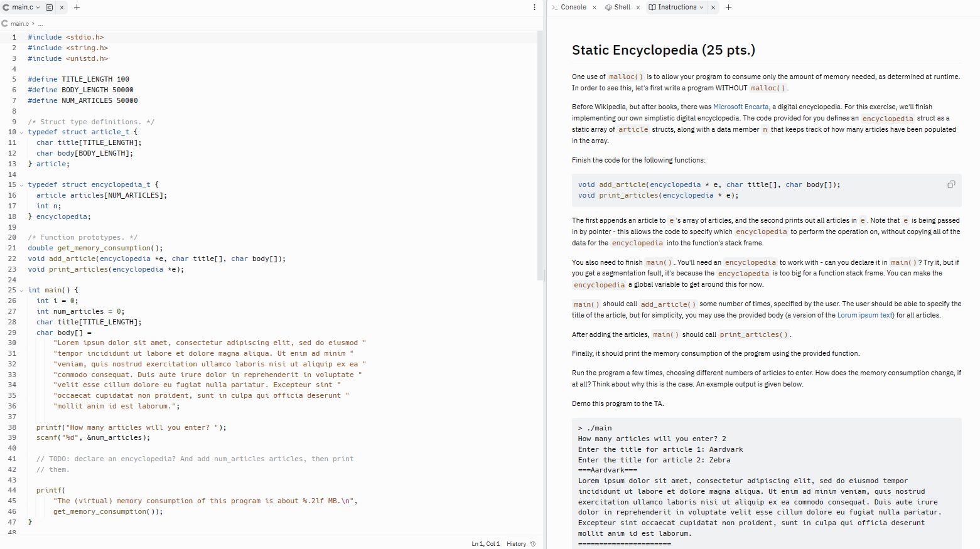Open the main.c tab dropdown chevron
This screenshot has width=980, height=549.
click(38, 8)
